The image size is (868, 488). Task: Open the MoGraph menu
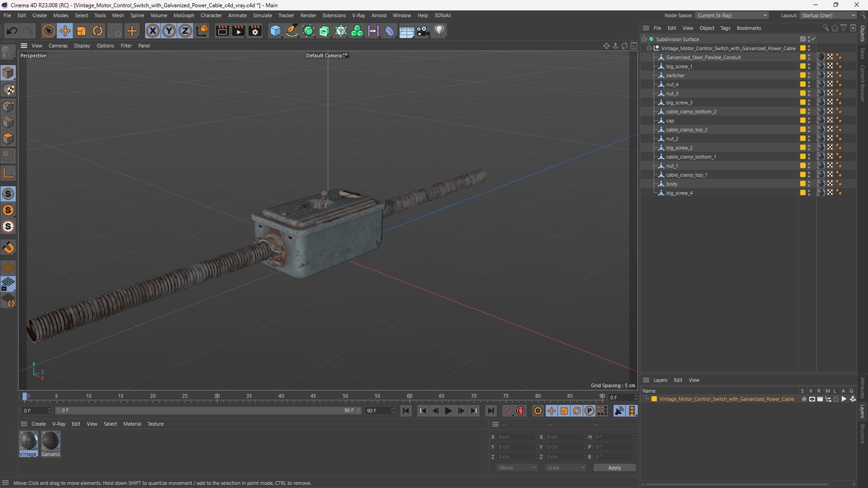(184, 15)
